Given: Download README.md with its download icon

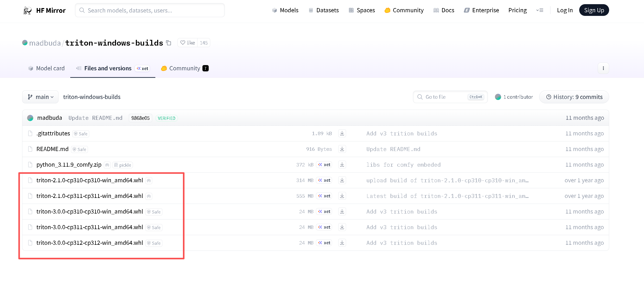Looking at the screenshot, I should 342,149.
